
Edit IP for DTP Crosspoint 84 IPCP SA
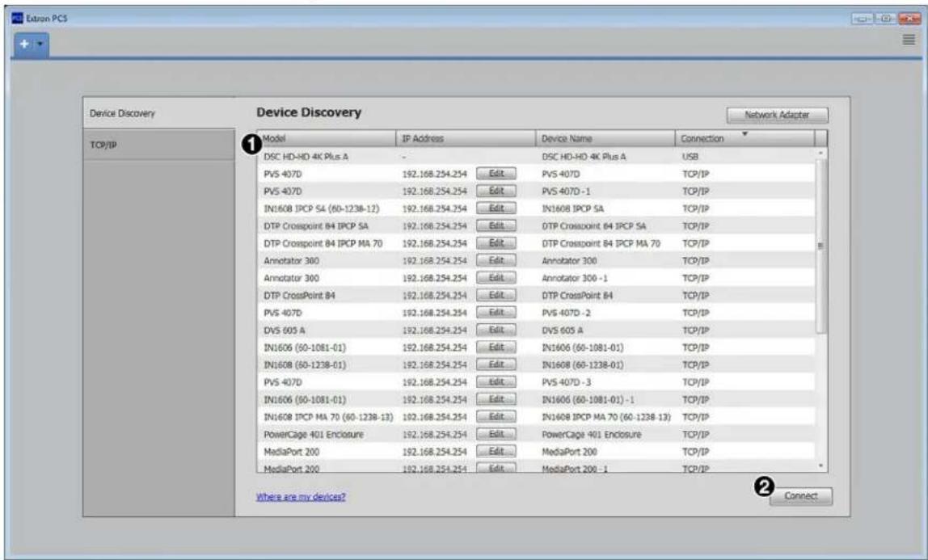(x=496, y=226)
